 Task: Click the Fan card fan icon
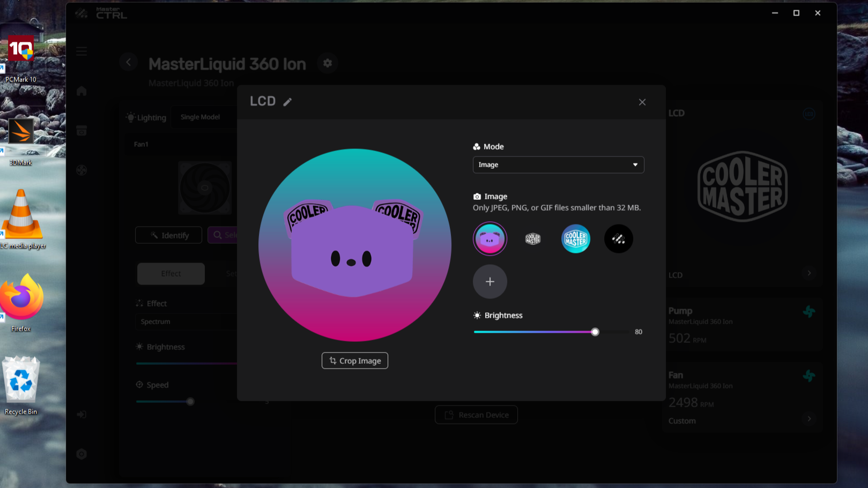[x=809, y=376]
